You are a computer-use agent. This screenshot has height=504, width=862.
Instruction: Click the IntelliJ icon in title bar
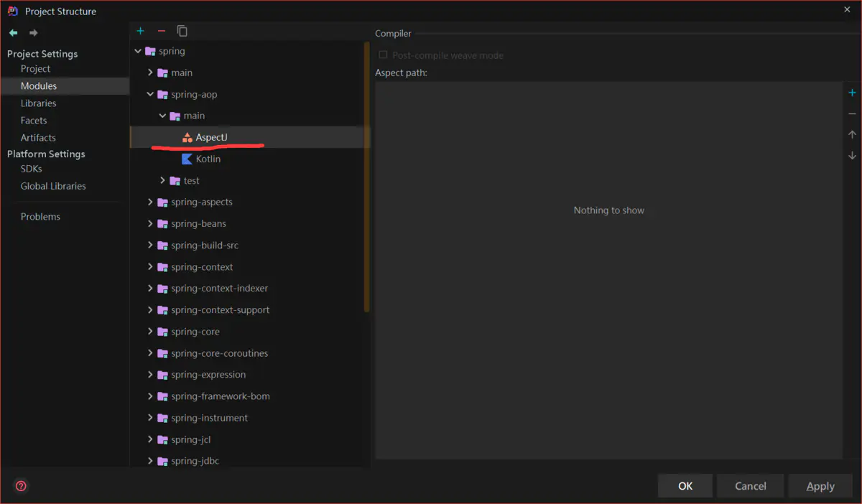12,11
